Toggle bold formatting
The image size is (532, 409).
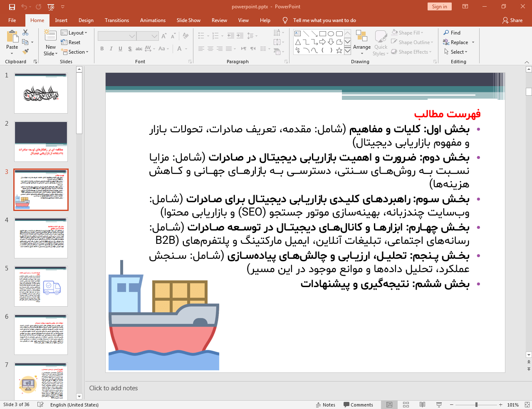tap(101, 49)
